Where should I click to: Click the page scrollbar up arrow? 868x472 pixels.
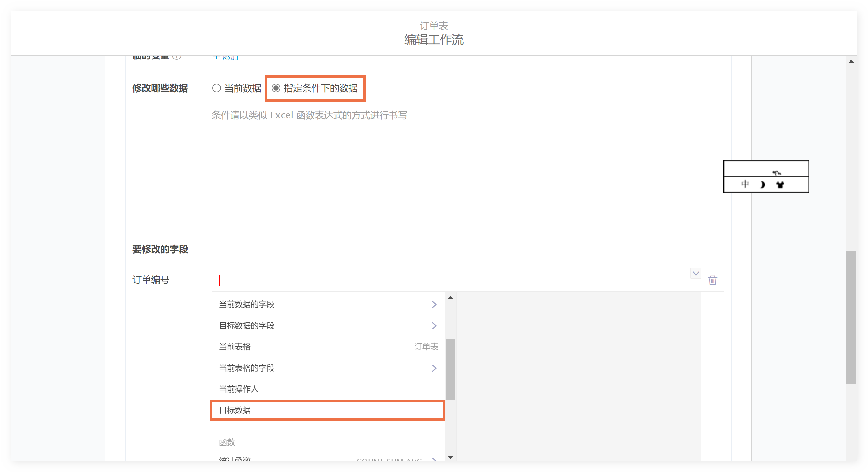coord(851,62)
